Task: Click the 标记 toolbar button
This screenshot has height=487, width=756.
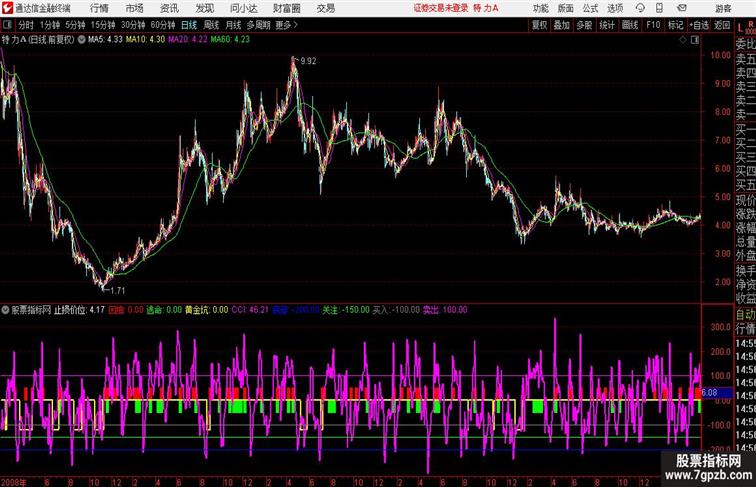Action: tap(675, 25)
